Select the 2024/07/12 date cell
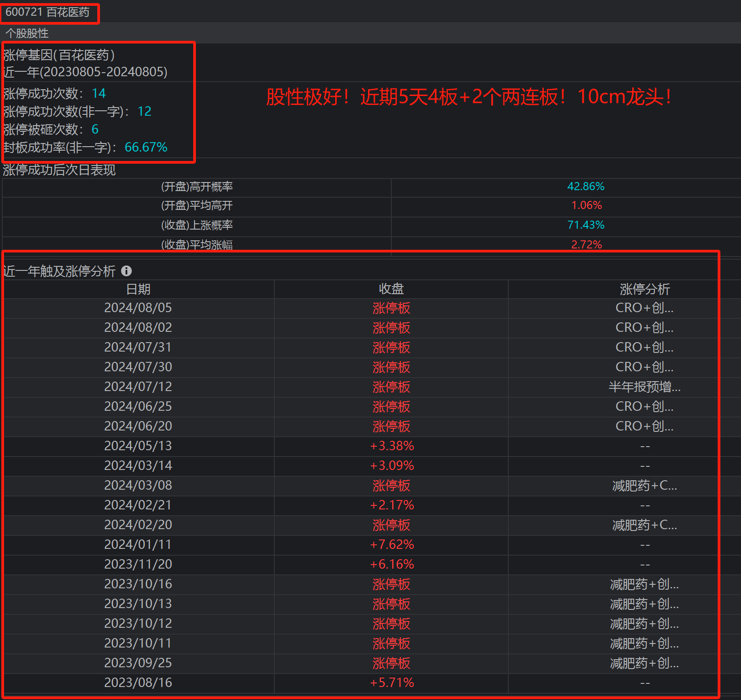Image resolution: width=741 pixels, height=700 pixels. coord(138,387)
